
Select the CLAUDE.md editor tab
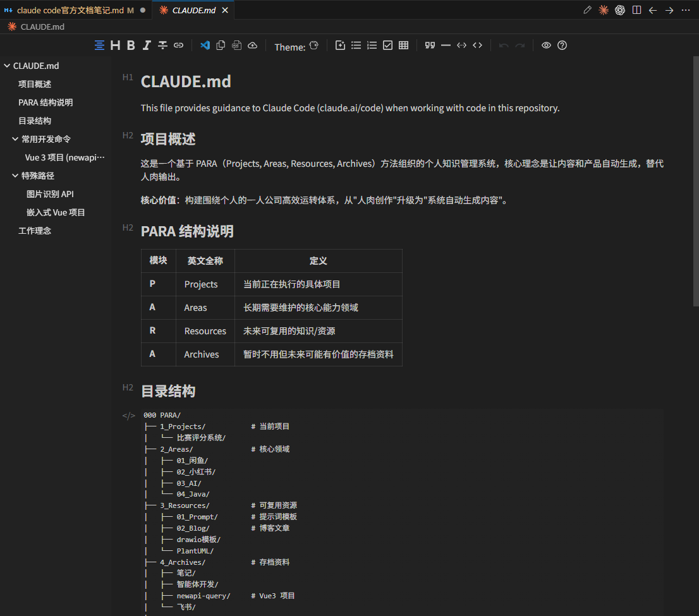pyautogui.click(x=193, y=10)
